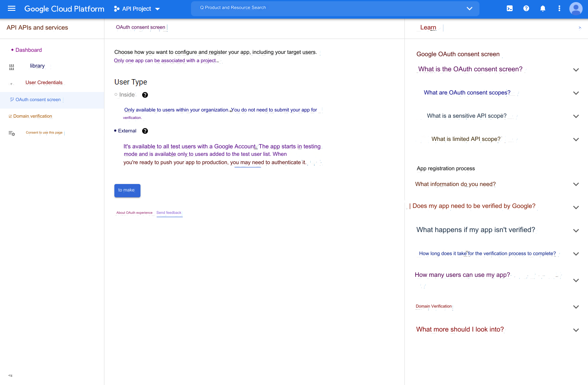Open the three-dot settings menu
Screen dimensions: 588x385
559,8
